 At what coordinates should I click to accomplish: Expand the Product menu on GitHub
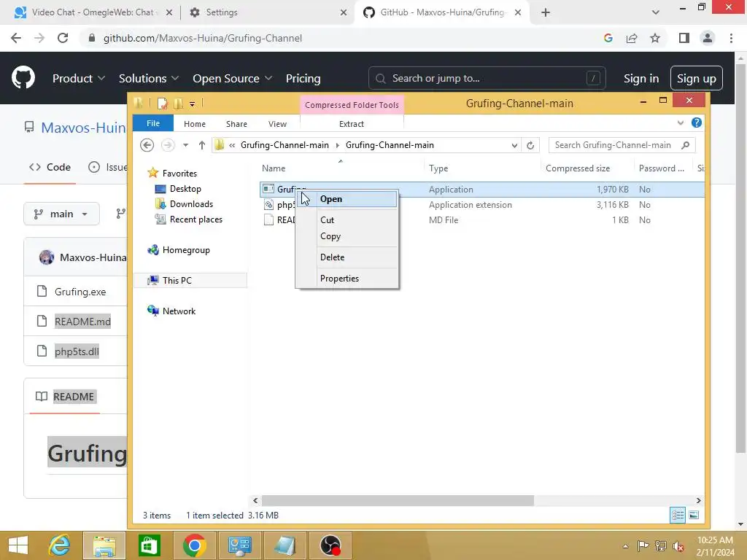coord(79,79)
